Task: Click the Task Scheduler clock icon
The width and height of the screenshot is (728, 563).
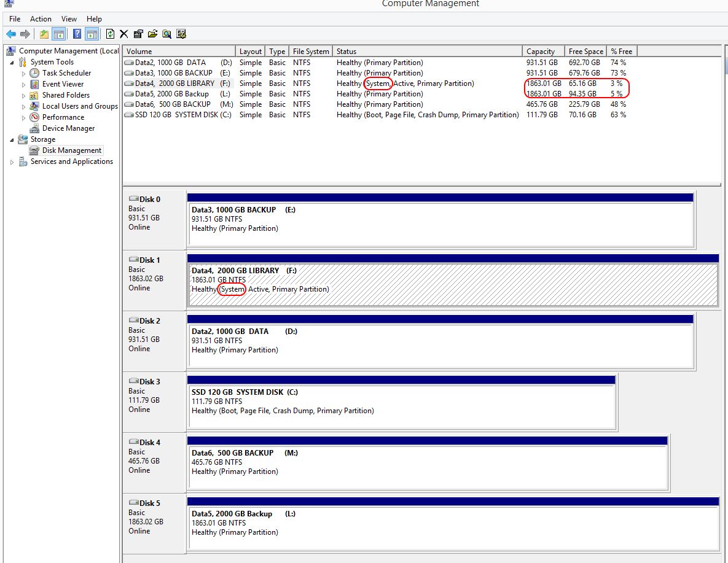Action: tap(34, 73)
